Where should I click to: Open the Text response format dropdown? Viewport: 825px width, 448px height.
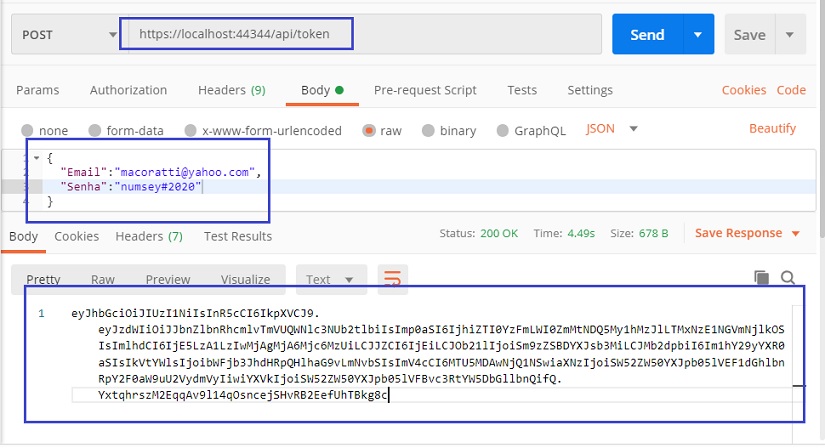(331, 279)
